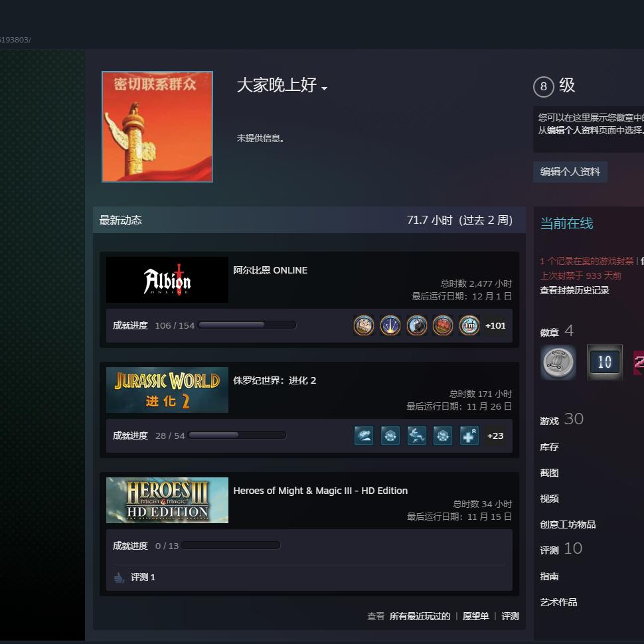
Task: Open 创意工坊物品 in the sidebar
Action: coord(568,524)
